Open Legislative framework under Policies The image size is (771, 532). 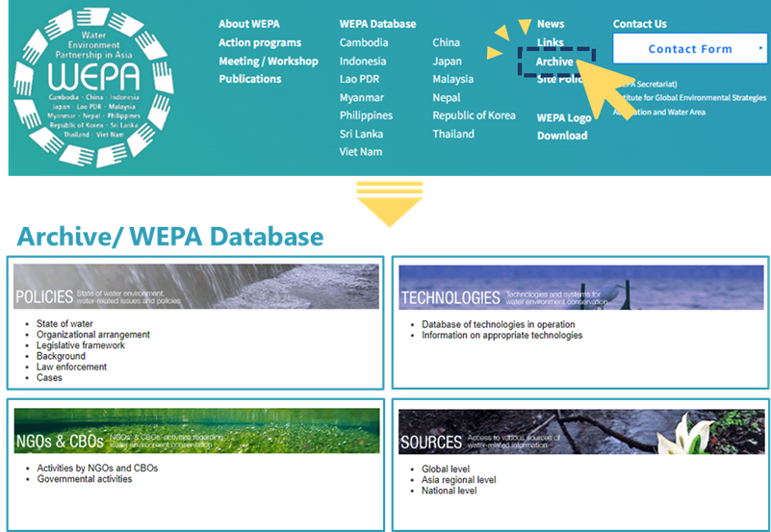(x=81, y=345)
